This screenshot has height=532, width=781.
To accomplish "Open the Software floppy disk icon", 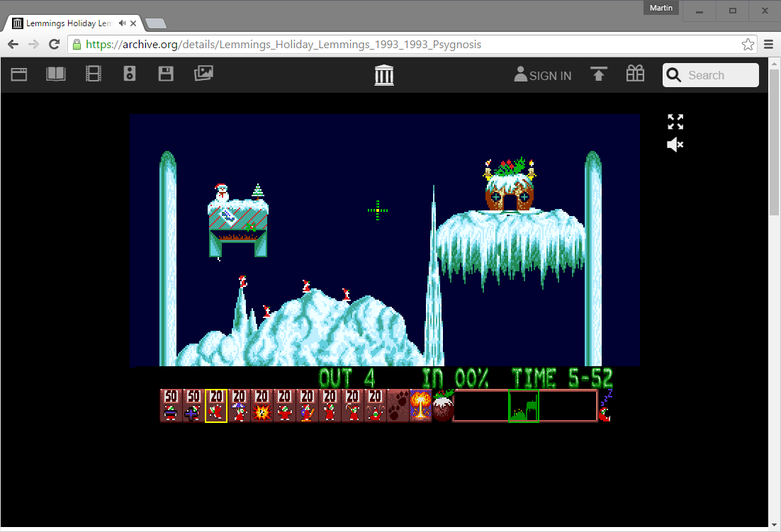I will point(166,74).
